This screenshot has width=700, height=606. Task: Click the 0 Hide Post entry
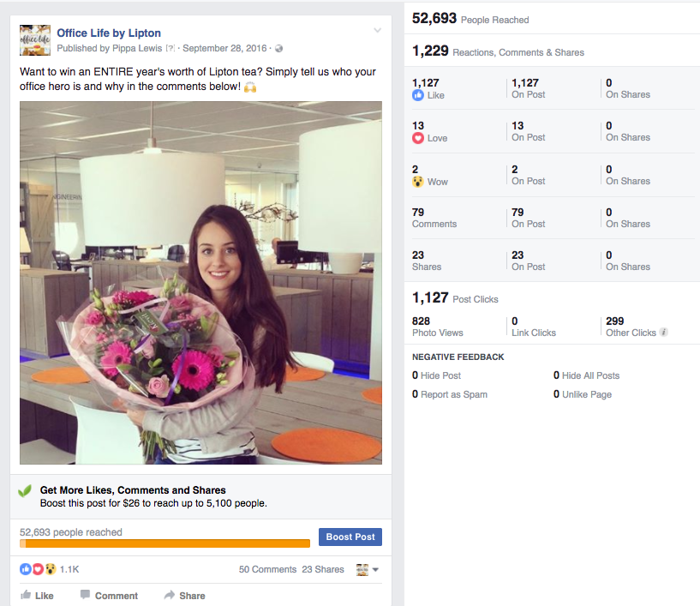[436, 375]
